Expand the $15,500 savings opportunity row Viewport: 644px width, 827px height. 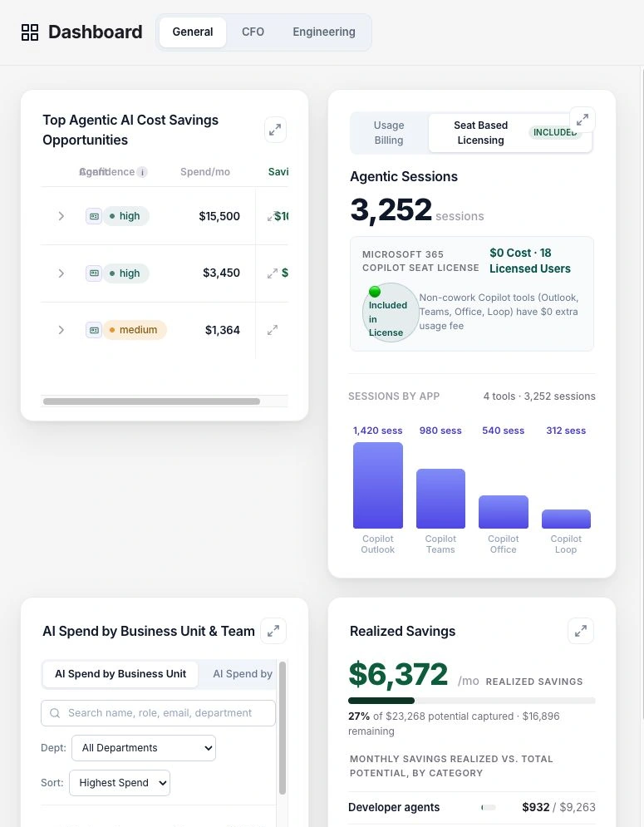tap(61, 216)
